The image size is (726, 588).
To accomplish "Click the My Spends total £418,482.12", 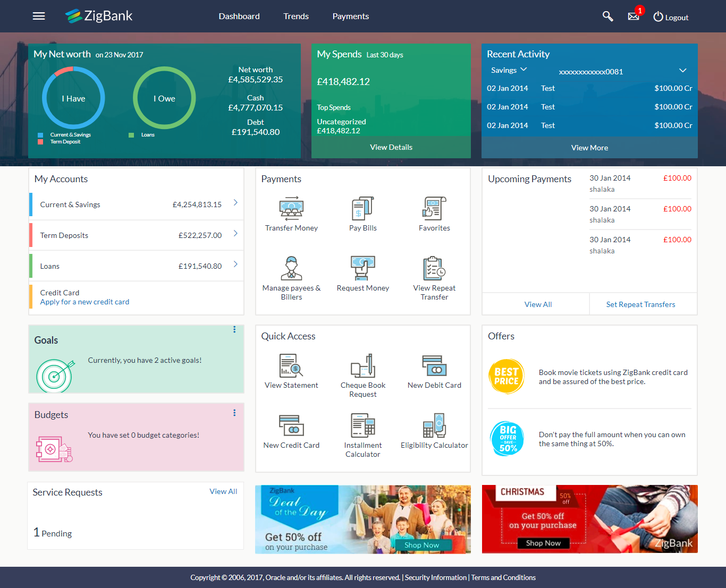I will pyautogui.click(x=343, y=82).
